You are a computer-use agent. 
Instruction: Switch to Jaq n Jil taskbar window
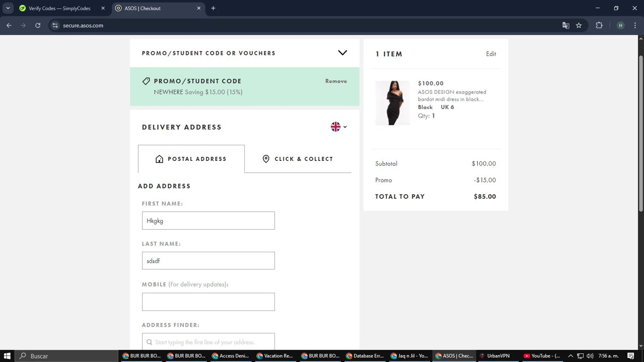[x=410, y=356]
